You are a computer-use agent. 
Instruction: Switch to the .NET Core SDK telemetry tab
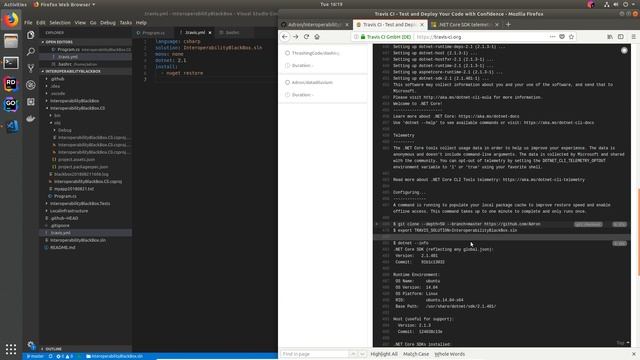464,24
